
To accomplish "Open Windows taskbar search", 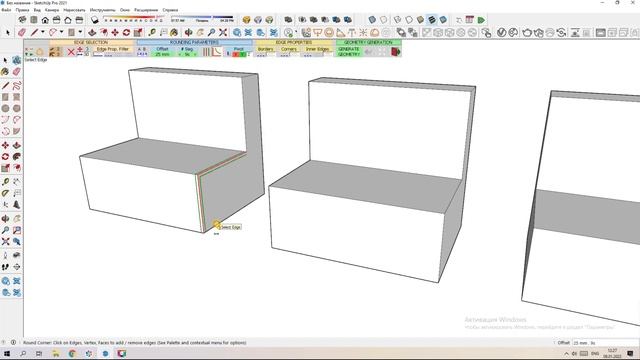I will (23, 353).
